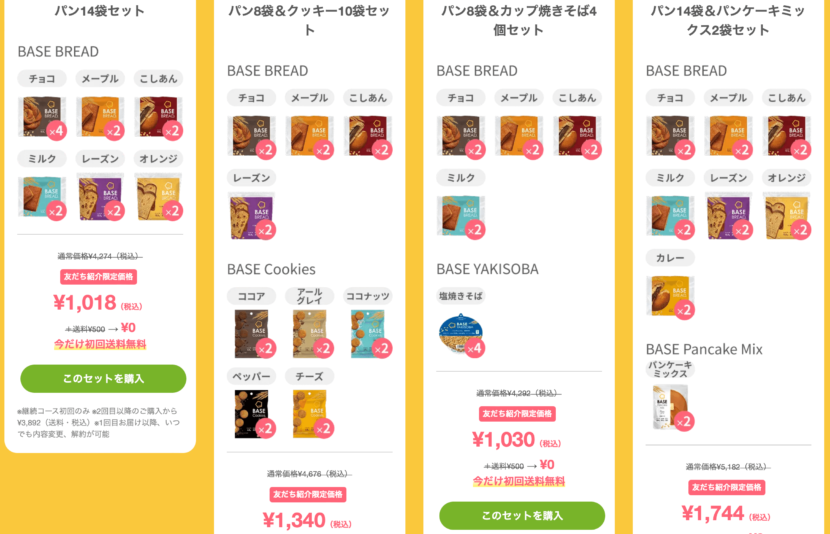
Task: Click the ¥1,340 price in cookie set
Action: coord(294,520)
